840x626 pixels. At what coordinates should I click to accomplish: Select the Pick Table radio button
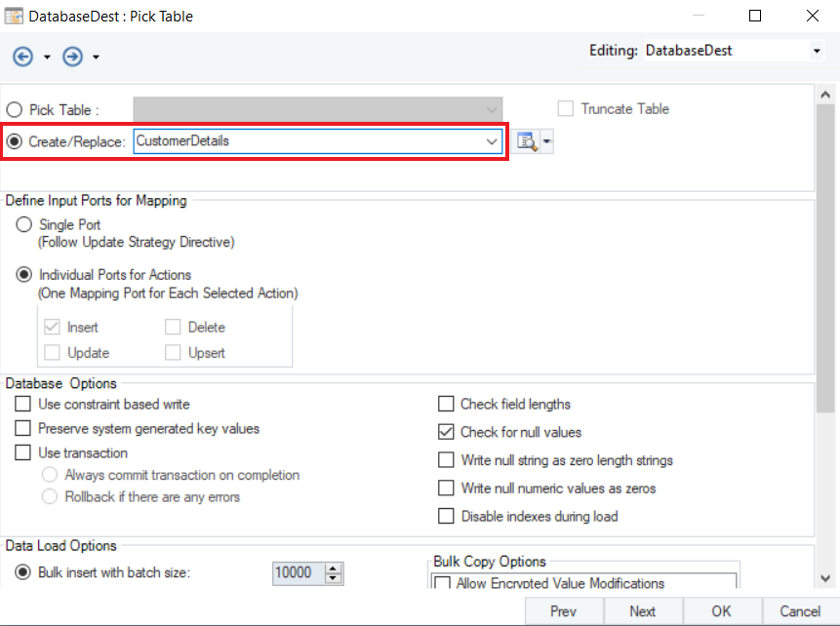[x=15, y=110]
